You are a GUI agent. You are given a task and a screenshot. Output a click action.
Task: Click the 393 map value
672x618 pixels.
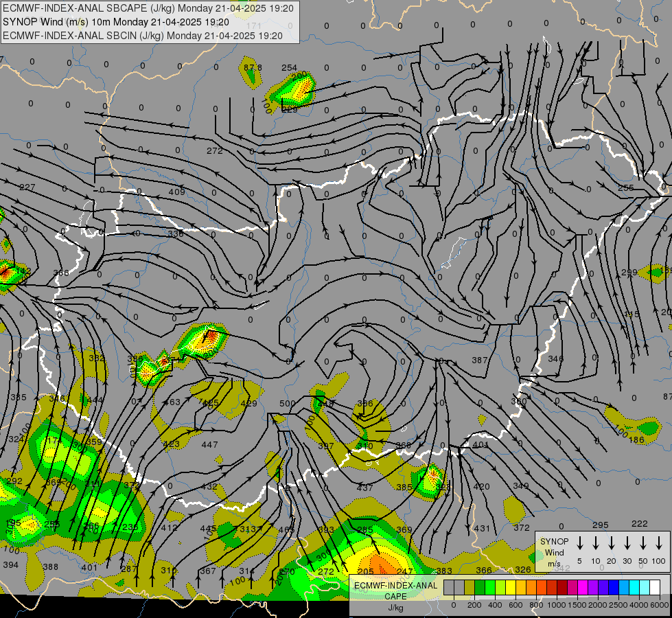pyautogui.click(x=326, y=529)
